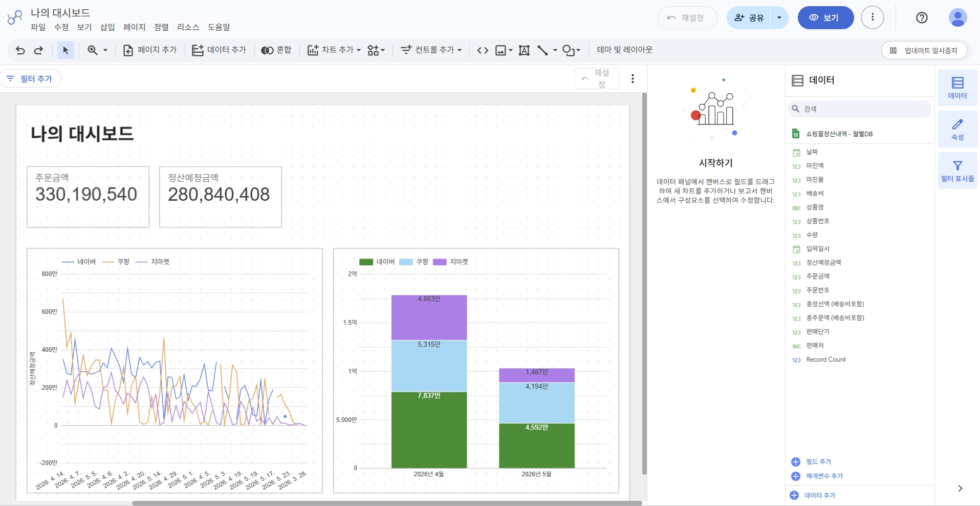Viewport: 980px width, 506px height.
Task: Open the more options menu in header
Action: click(873, 18)
